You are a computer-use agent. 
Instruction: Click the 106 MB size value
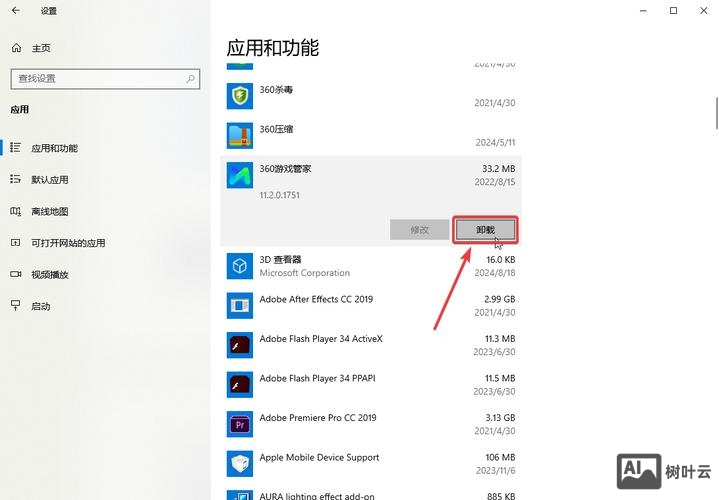click(500, 457)
